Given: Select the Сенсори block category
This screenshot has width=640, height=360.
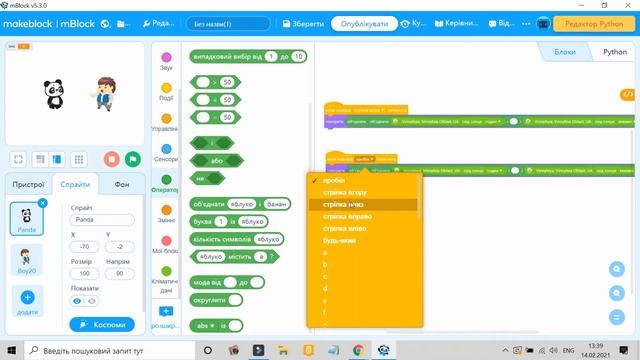Looking at the screenshot, I should click(166, 153).
